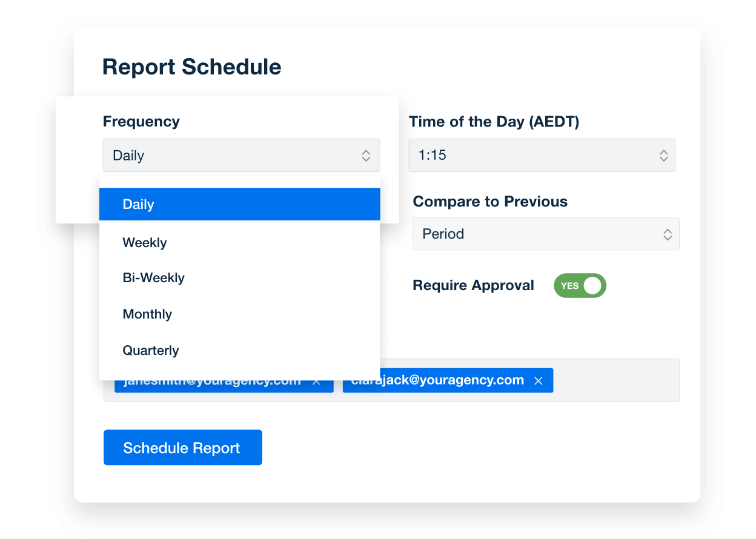Click the Compare to Previous chevron arrows
This screenshot has height=539, width=756.
[x=667, y=234]
